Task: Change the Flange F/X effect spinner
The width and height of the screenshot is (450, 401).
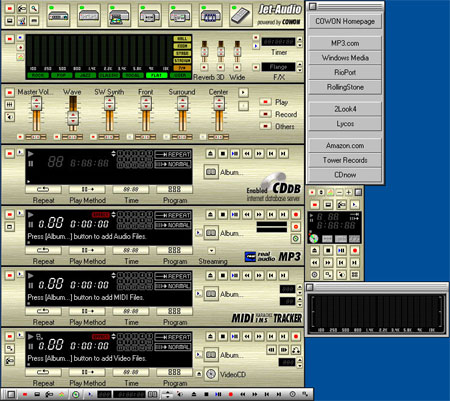Action: click(299, 67)
